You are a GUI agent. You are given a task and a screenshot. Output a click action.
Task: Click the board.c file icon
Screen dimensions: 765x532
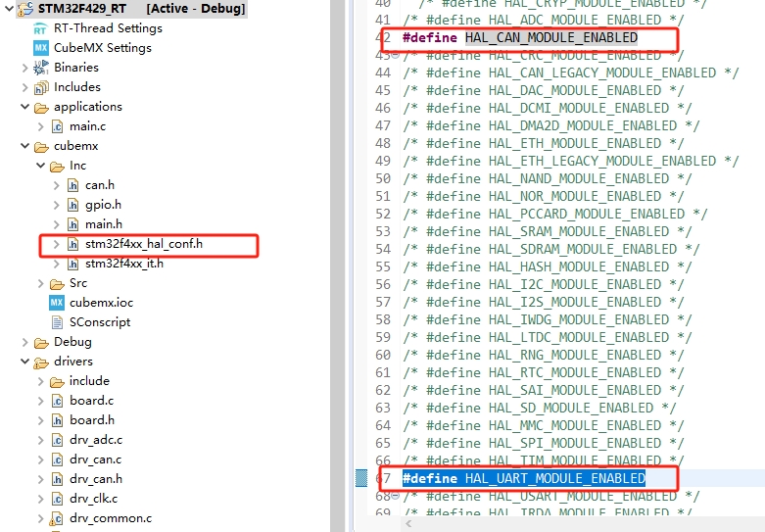tap(57, 401)
